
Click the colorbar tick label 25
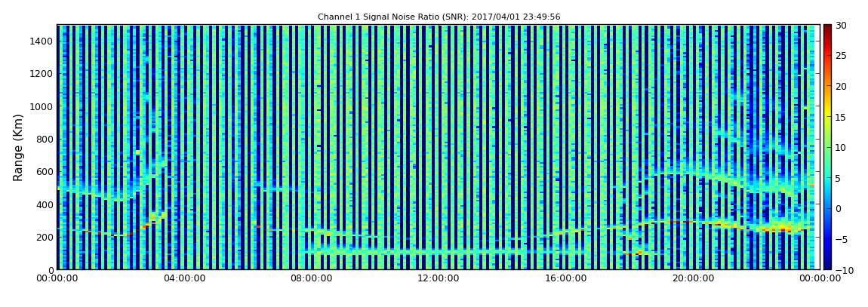tap(842, 55)
